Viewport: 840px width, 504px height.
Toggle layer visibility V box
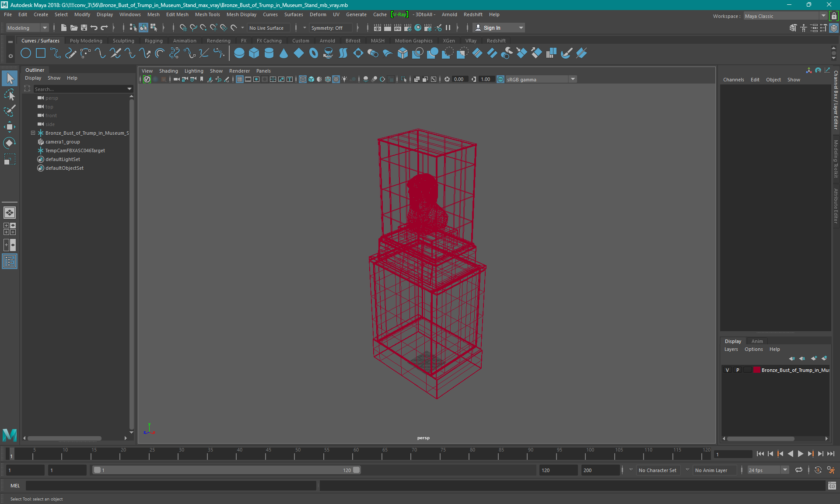coord(728,370)
